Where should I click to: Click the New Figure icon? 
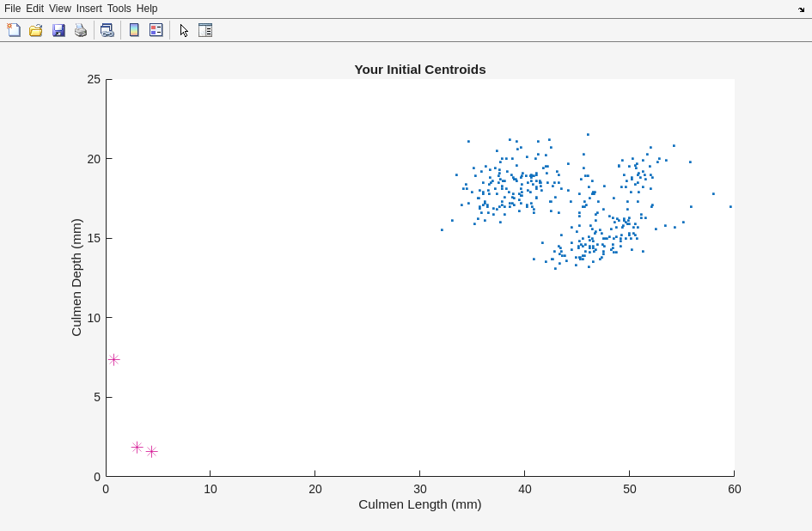click(x=14, y=30)
